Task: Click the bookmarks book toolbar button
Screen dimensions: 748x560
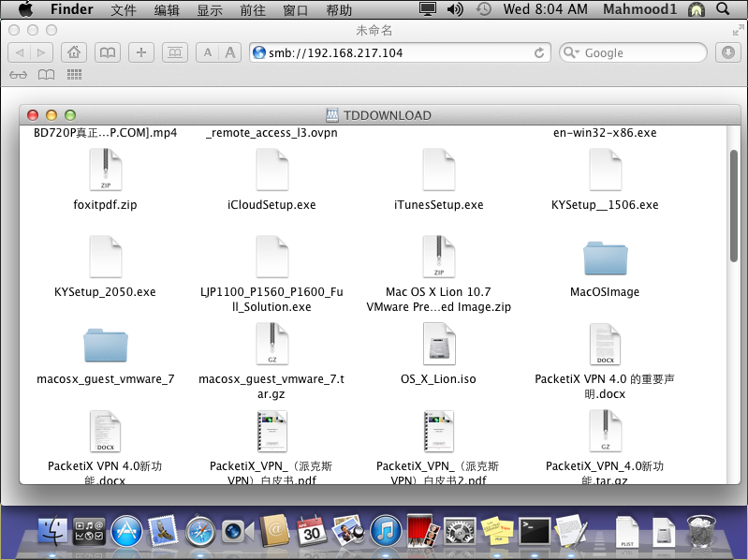Action: (x=108, y=52)
